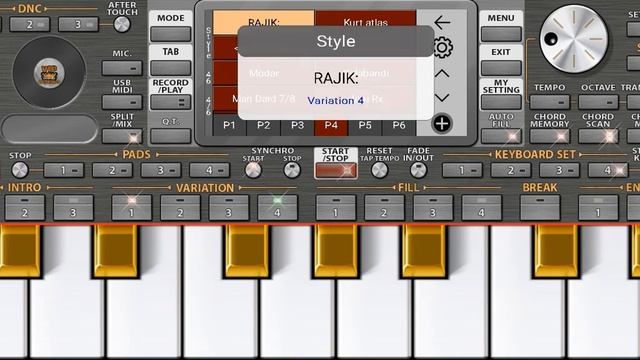This screenshot has height=360, width=640.
Task: Switch to the P3 page tab
Action: 297,125
